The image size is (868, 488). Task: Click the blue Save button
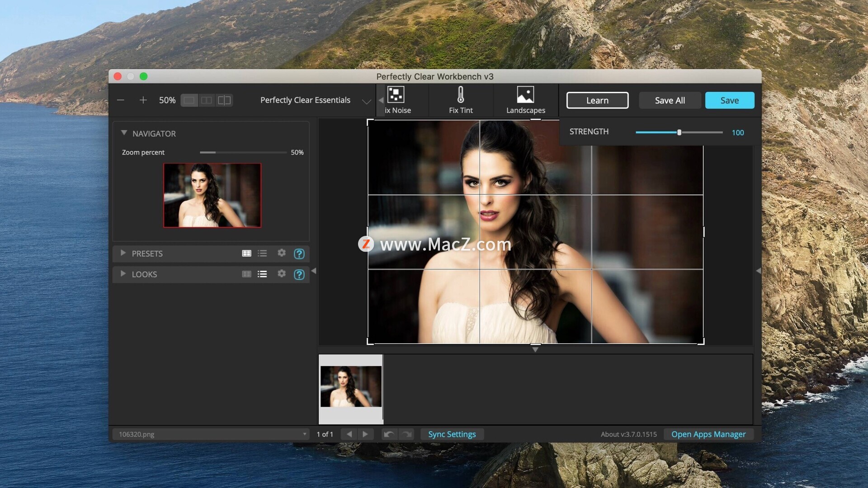pos(730,100)
